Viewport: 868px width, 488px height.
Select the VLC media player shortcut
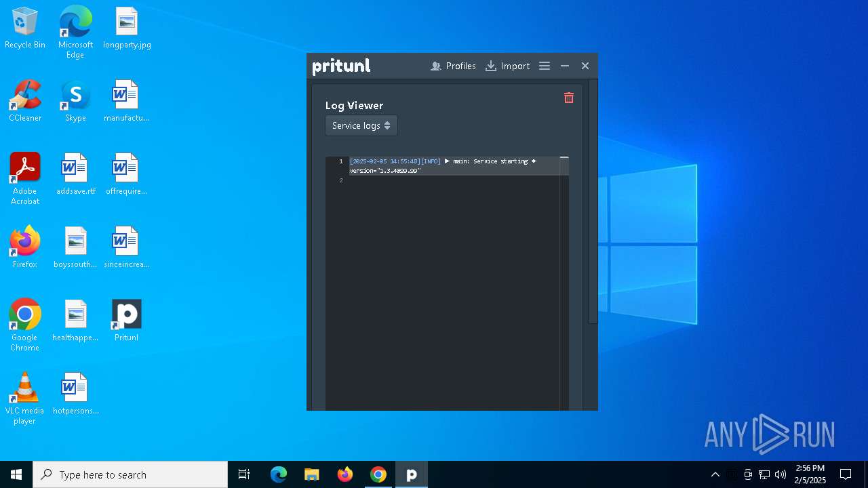(x=25, y=399)
